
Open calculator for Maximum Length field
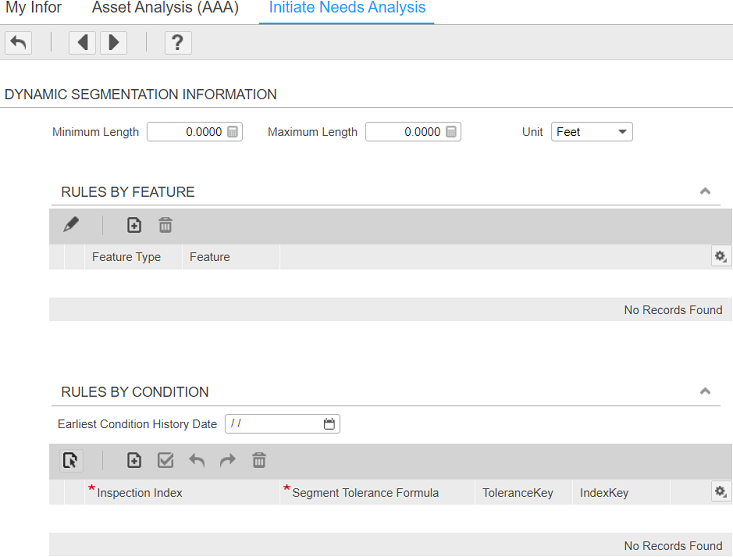pyautogui.click(x=451, y=132)
